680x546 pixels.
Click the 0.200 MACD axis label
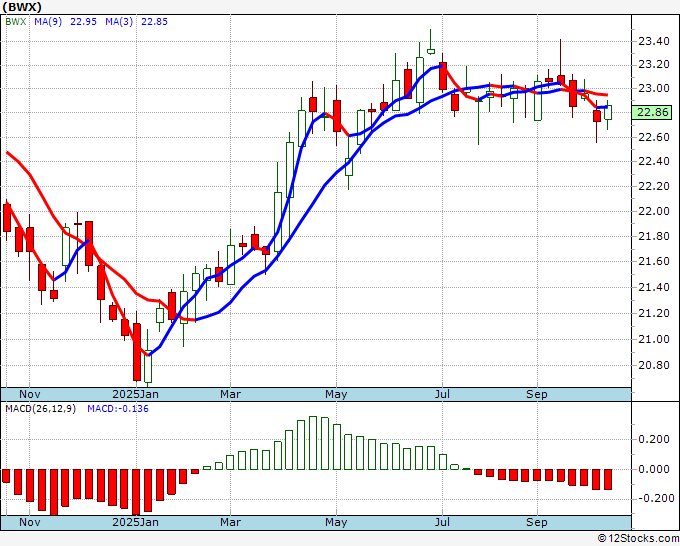[x=654, y=439]
